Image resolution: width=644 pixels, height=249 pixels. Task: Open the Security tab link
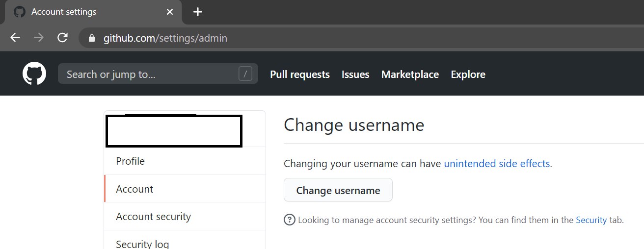591,220
